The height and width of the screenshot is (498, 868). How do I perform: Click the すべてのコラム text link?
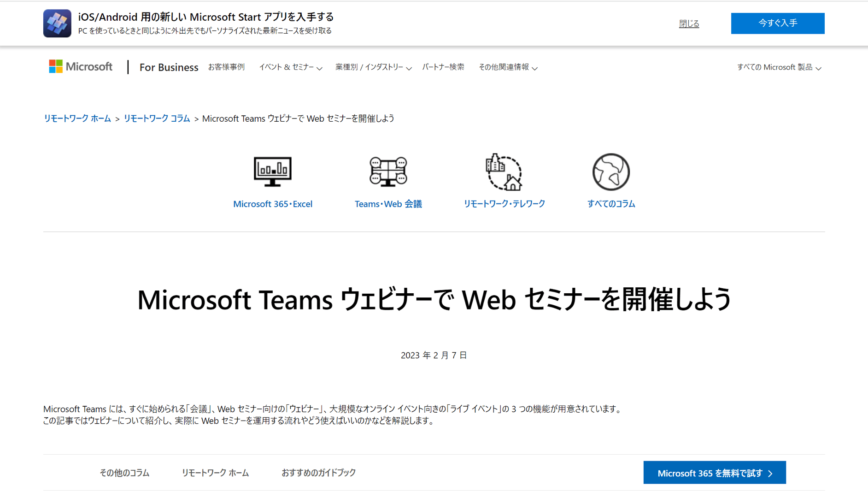[x=611, y=204]
